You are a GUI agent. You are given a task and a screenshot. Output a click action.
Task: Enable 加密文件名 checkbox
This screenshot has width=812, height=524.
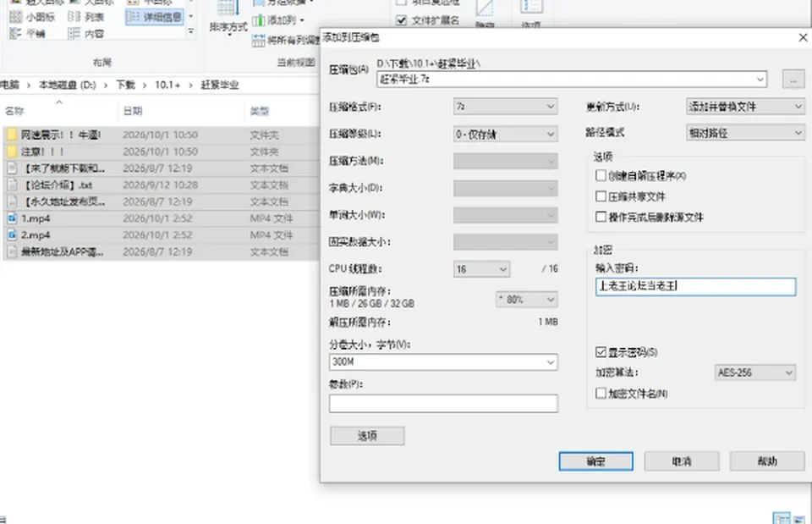pos(601,394)
